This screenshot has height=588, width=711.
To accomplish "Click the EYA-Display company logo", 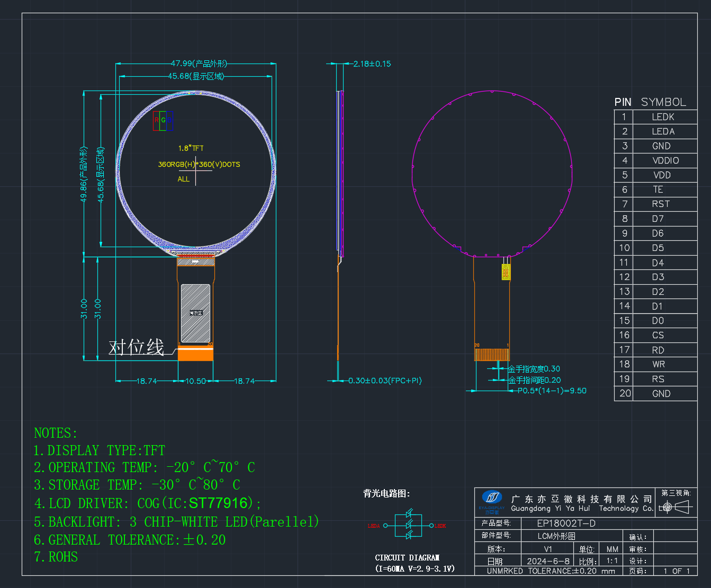I will 492,502.
